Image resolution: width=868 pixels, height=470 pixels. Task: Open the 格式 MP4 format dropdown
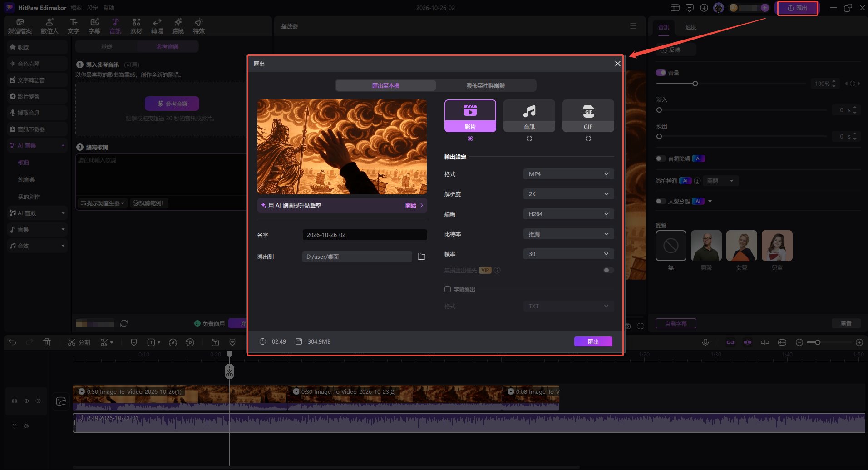[568, 174]
